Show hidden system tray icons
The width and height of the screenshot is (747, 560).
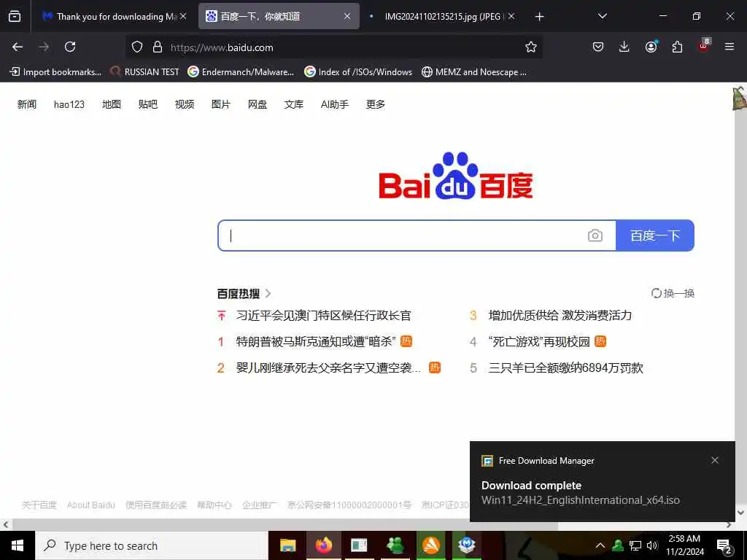tap(600, 545)
